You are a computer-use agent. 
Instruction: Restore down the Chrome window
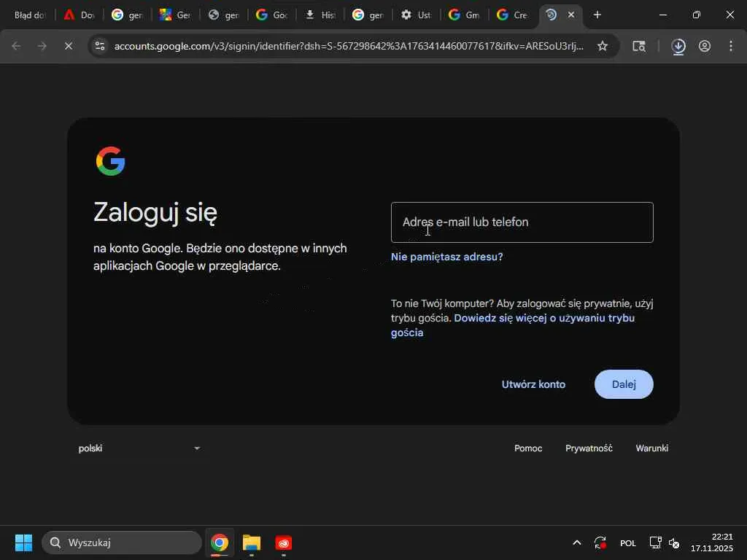pos(697,15)
